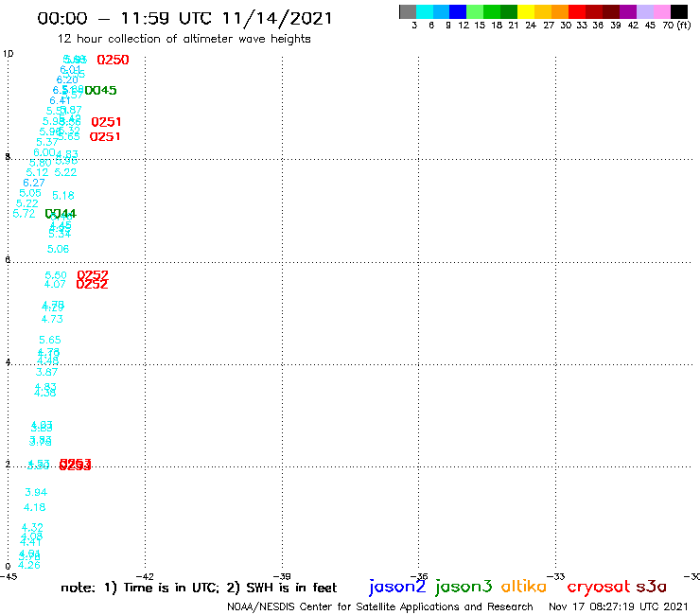Click wave height value '4.07'

tap(55, 284)
